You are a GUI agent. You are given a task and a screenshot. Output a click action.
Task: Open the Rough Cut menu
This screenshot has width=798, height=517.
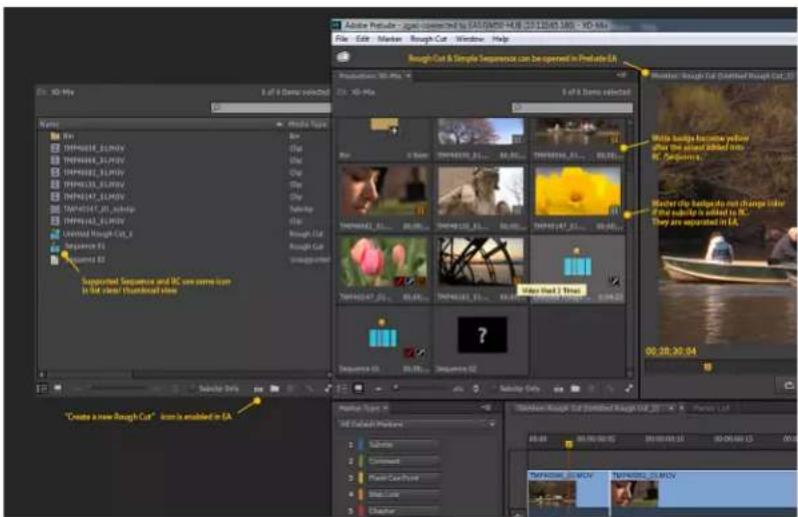pos(429,39)
